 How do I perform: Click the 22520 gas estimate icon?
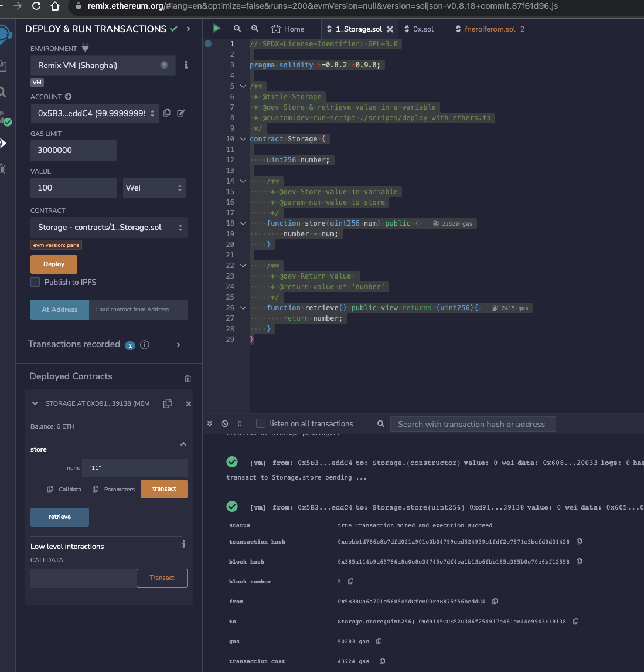click(435, 224)
